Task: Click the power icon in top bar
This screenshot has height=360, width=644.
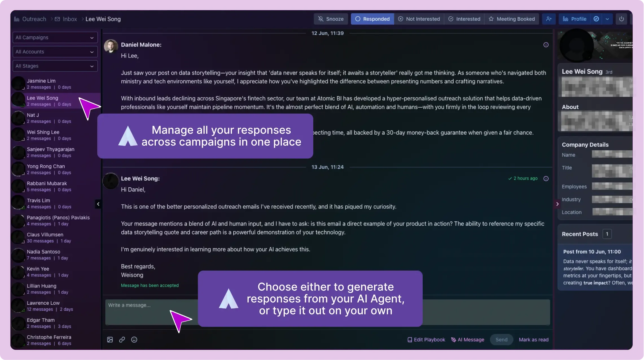Action: click(x=621, y=19)
